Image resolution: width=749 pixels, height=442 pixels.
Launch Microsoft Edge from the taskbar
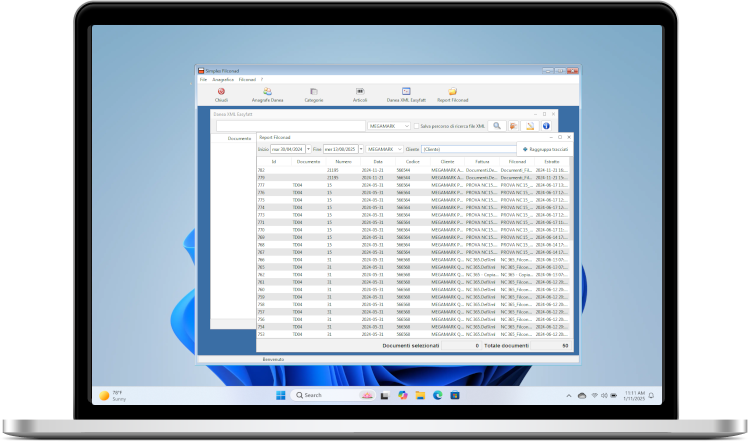[438, 395]
